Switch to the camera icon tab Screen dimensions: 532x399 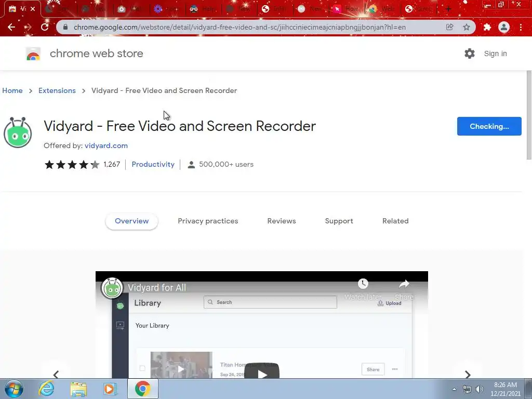(130, 9)
